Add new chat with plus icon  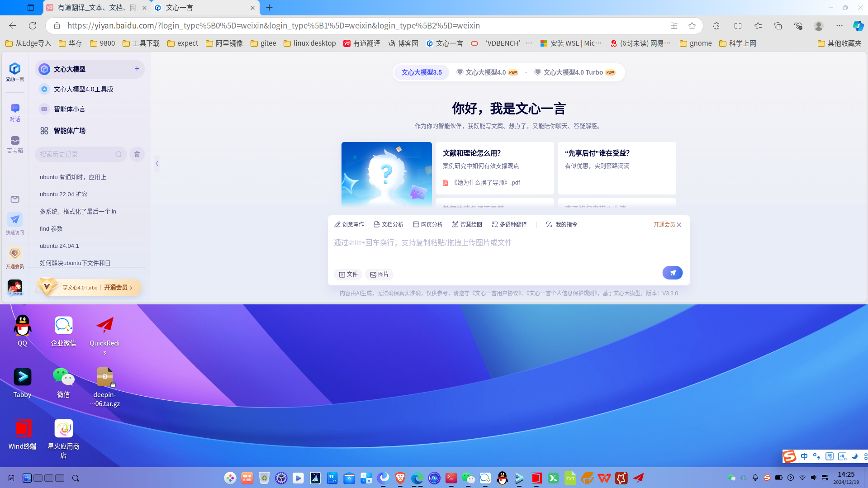pos(137,69)
